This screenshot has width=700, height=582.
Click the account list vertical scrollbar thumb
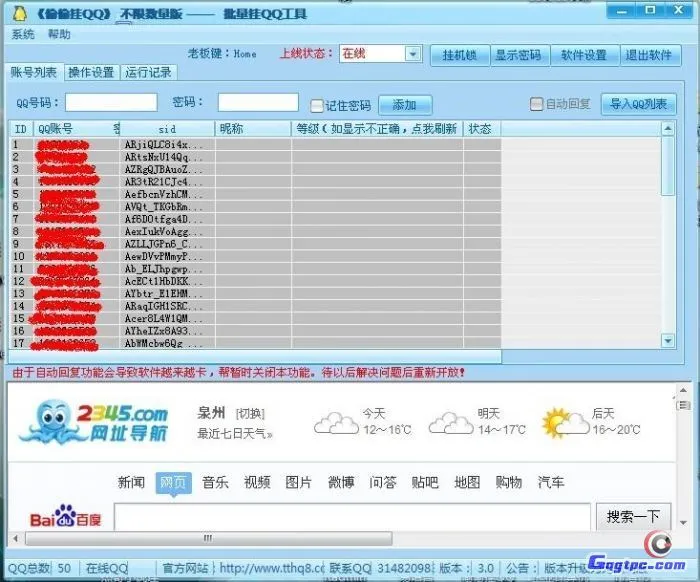click(667, 166)
